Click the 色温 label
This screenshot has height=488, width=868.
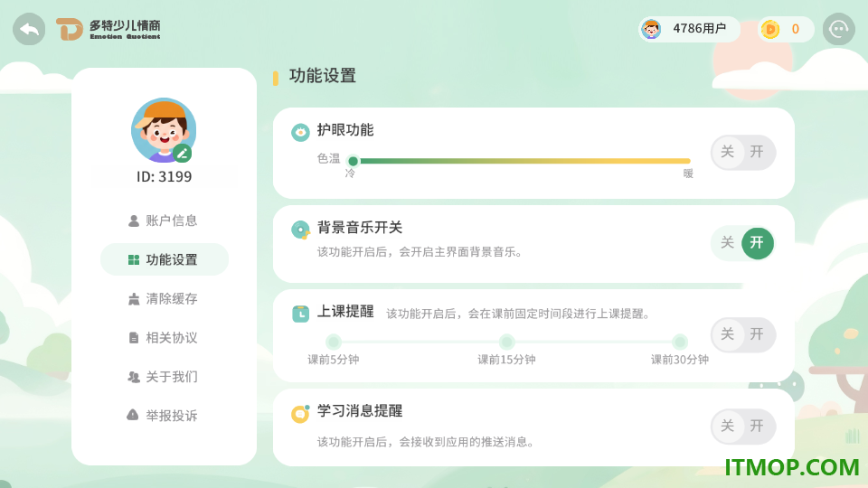pyautogui.click(x=328, y=159)
